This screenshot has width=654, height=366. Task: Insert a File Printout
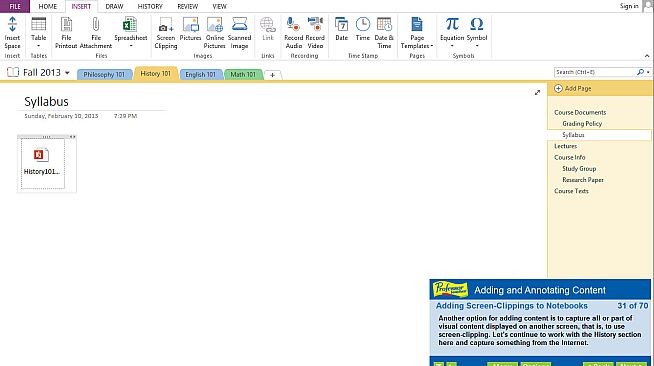(x=66, y=33)
